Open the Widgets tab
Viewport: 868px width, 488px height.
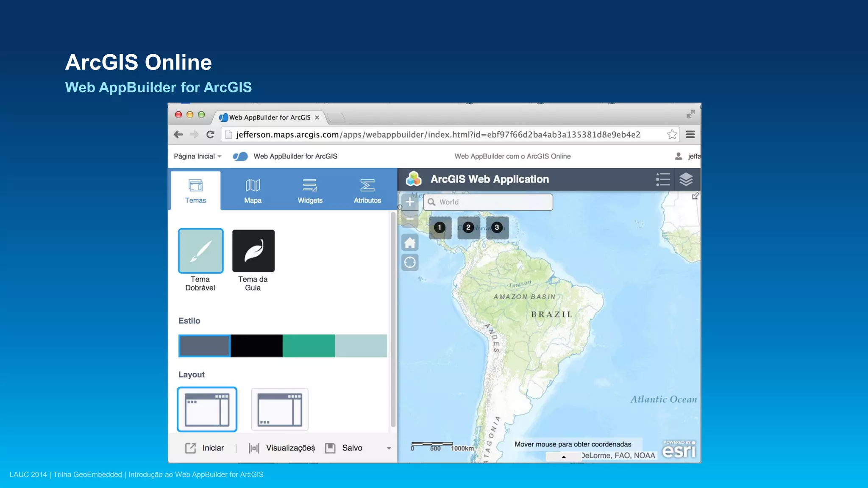tap(310, 191)
